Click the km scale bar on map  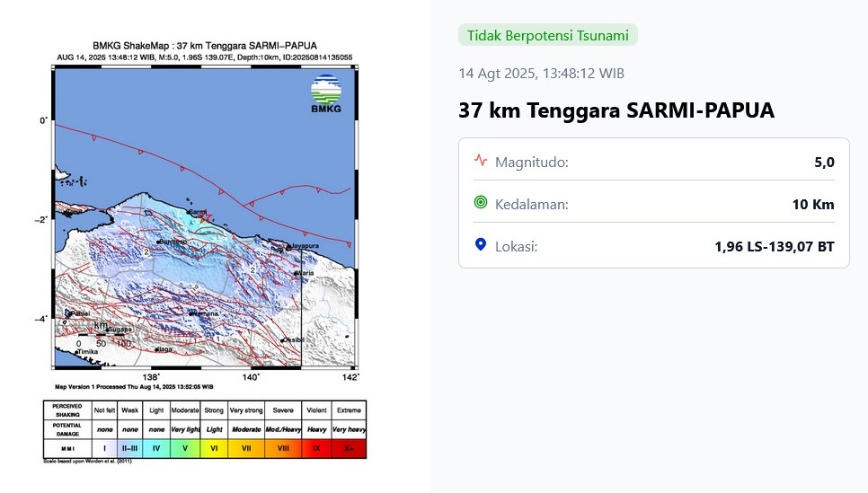pyautogui.click(x=101, y=335)
